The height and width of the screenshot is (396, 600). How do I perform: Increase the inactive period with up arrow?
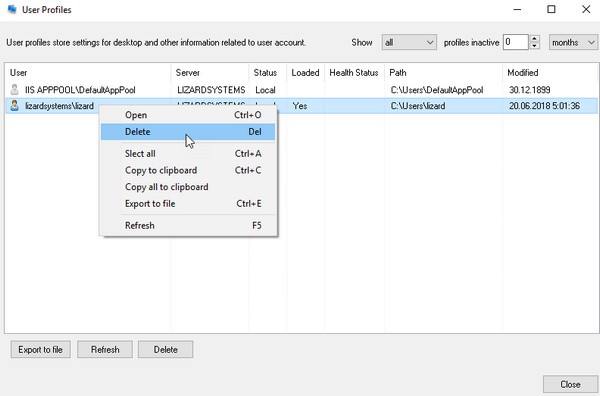[535, 39]
